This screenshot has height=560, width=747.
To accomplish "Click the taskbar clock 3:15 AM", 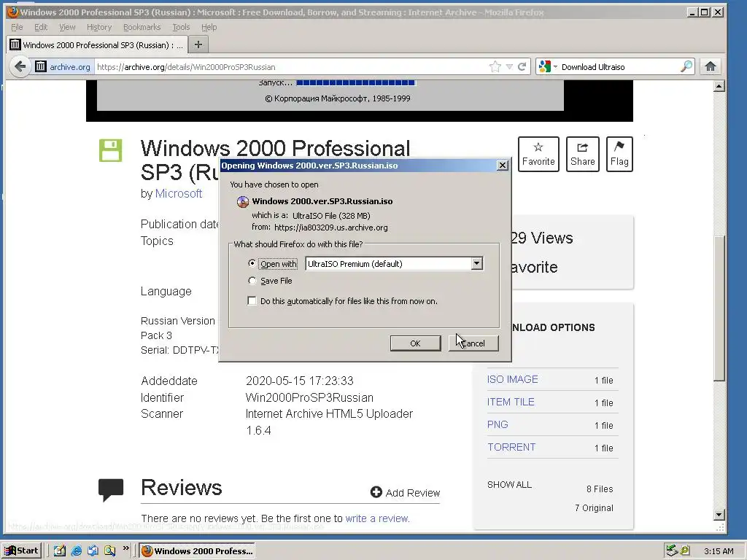I will tap(719, 551).
